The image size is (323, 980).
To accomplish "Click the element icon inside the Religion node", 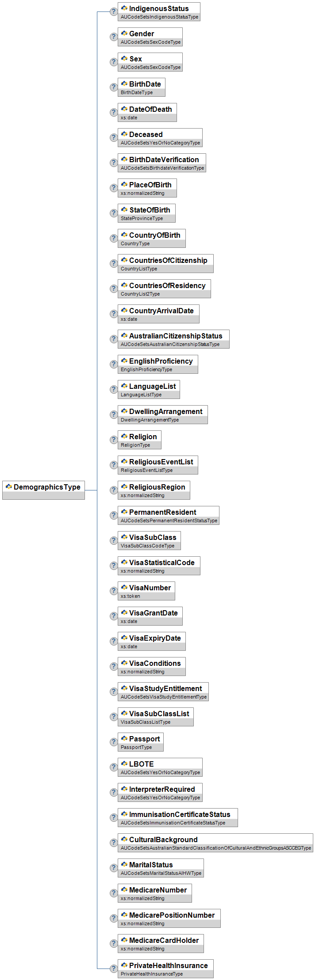I will tap(124, 437).
